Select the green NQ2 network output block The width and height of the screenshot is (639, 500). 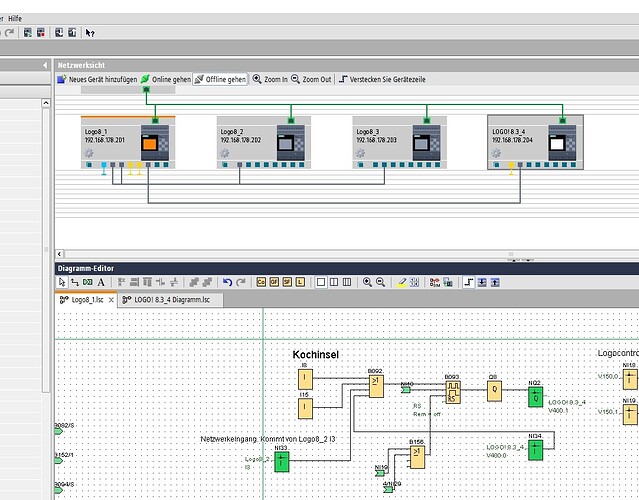[x=535, y=396]
